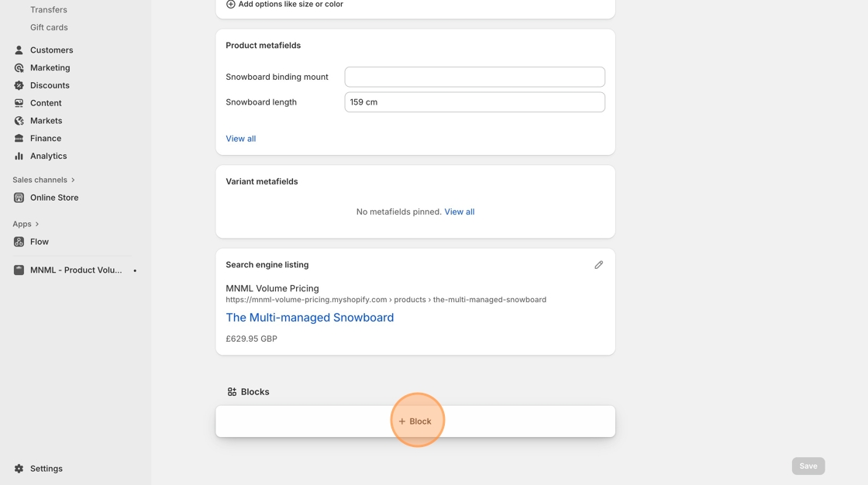Open The Multi-managed Snowboard listing link
Viewport: 868px width, 485px height.
309,318
